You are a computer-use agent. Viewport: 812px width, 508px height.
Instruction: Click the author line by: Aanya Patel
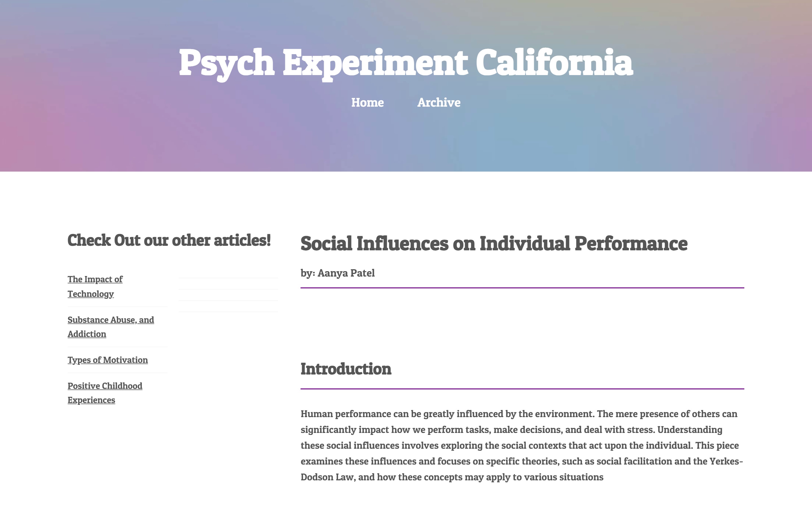pyautogui.click(x=337, y=273)
